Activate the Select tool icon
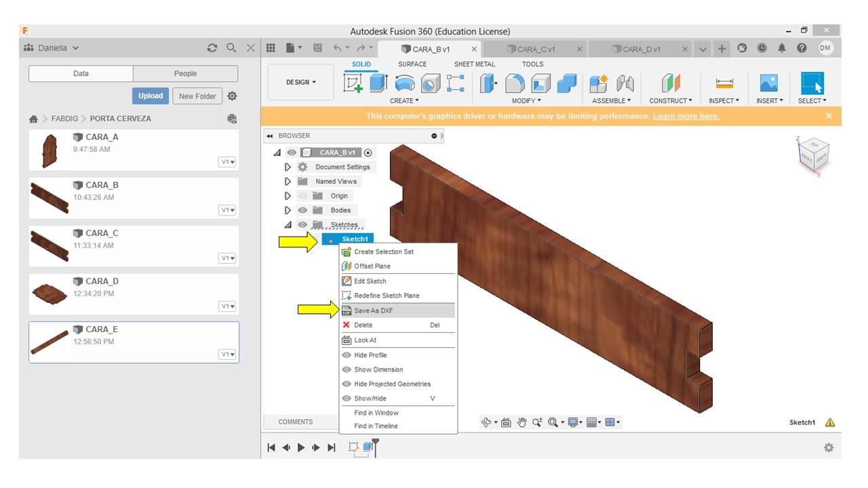868x488 pixels. pos(812,83)
